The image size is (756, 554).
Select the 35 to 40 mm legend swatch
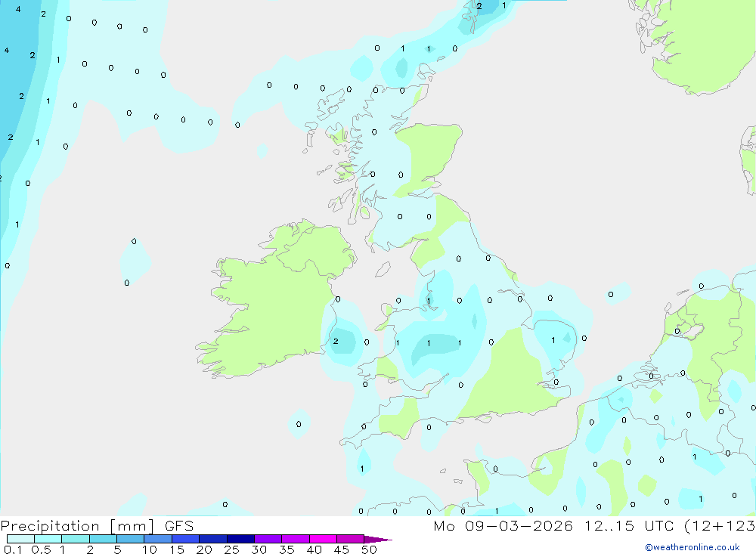pos(295,539)
